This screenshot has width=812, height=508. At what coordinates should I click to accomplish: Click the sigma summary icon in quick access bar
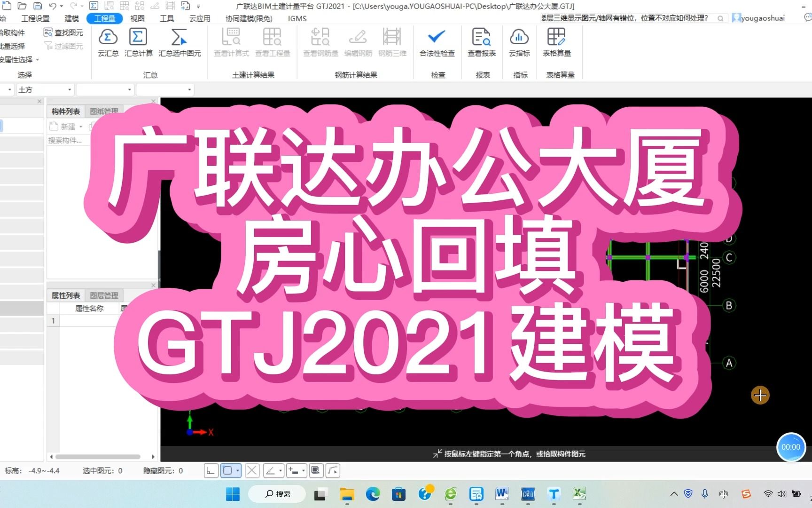[x=94, y=6]
